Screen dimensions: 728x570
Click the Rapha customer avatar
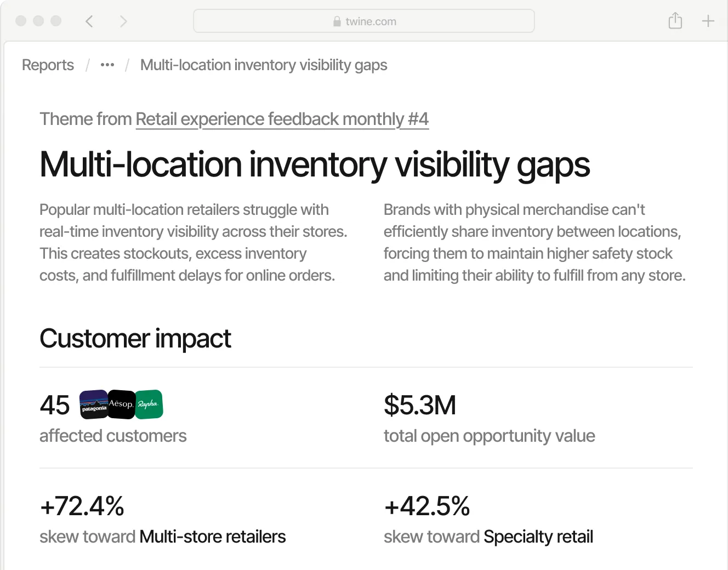tap(149, 404)
